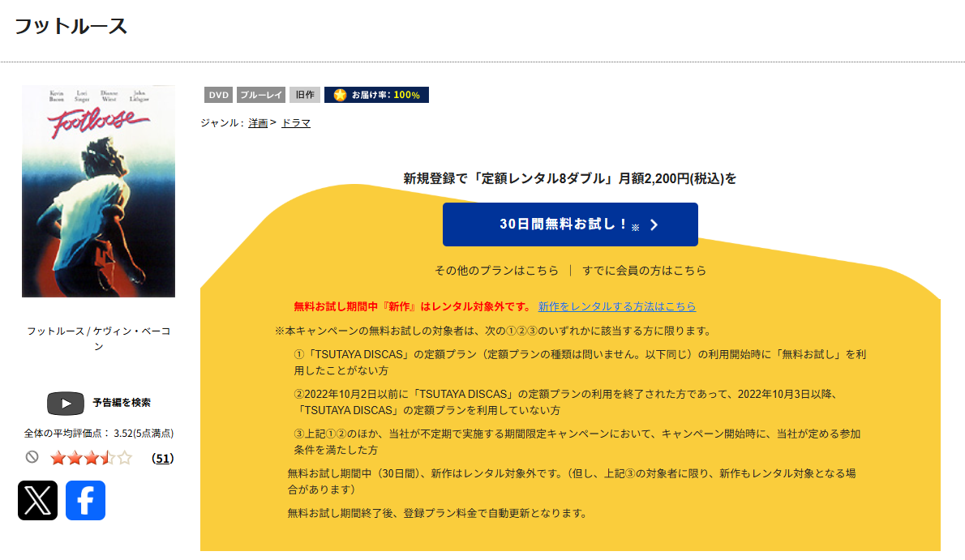Viewport: 965px width, 560px height.
Task: Click the フットルース / ケヴィン・ベーコン caption
Action: click(98, 339)
